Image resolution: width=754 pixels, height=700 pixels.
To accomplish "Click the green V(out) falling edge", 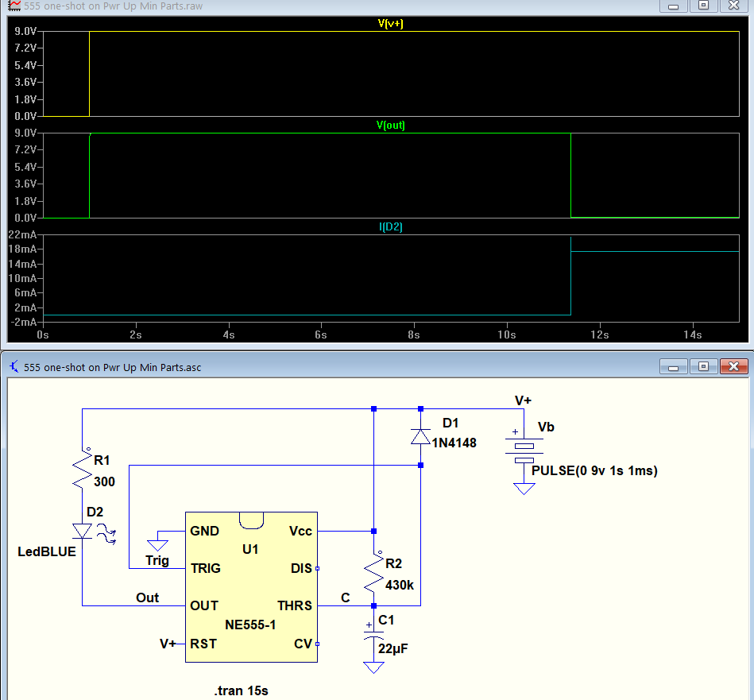I will tap(570, 176).
